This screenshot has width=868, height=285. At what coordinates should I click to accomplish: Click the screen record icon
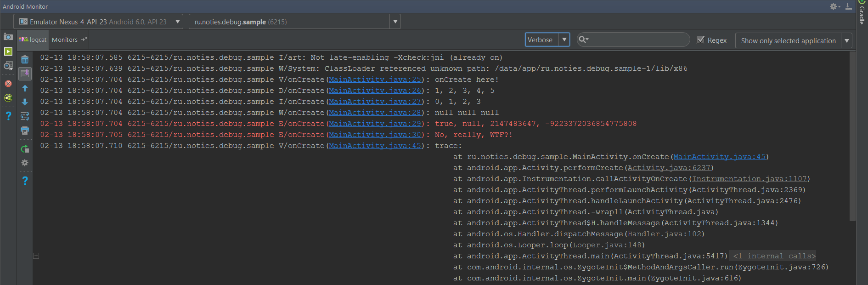tap(8, 51)
